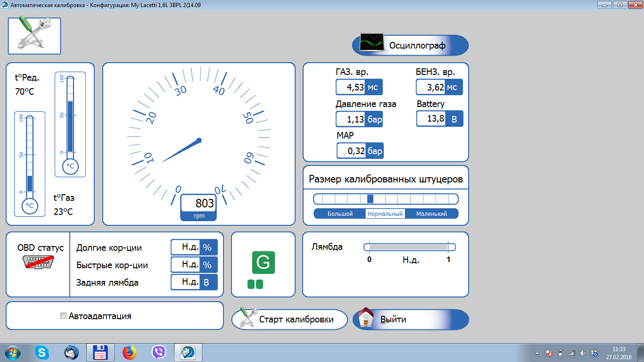This screenshot has width=644, height=362.
Task: Click the gas temperature thermometer gauge
Action: (x=30, y=164)
